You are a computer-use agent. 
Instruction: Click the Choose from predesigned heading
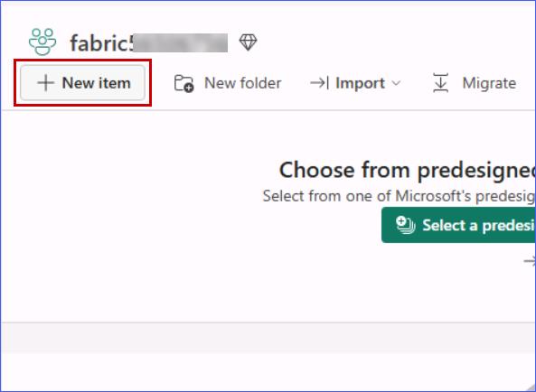(408, 170)
